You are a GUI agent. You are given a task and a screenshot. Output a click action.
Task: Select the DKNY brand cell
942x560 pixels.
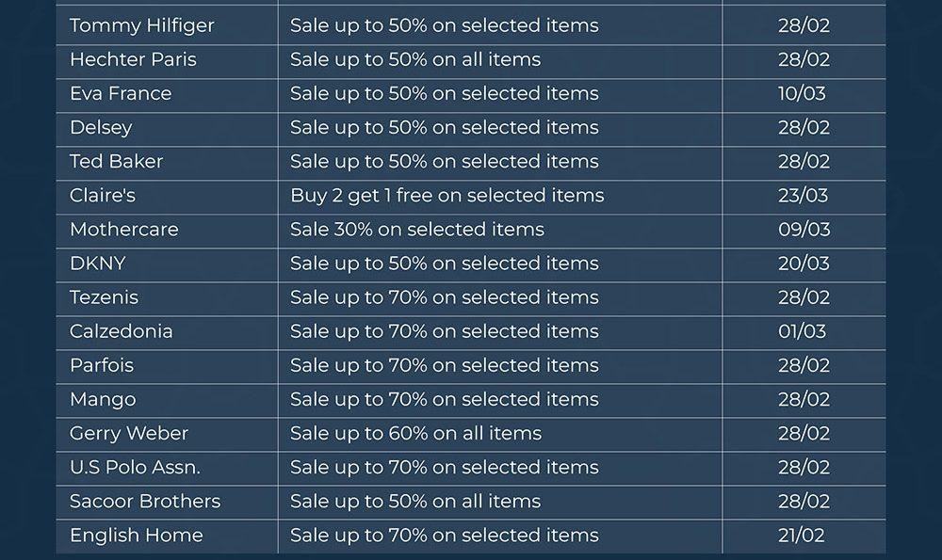pos(97,263)
